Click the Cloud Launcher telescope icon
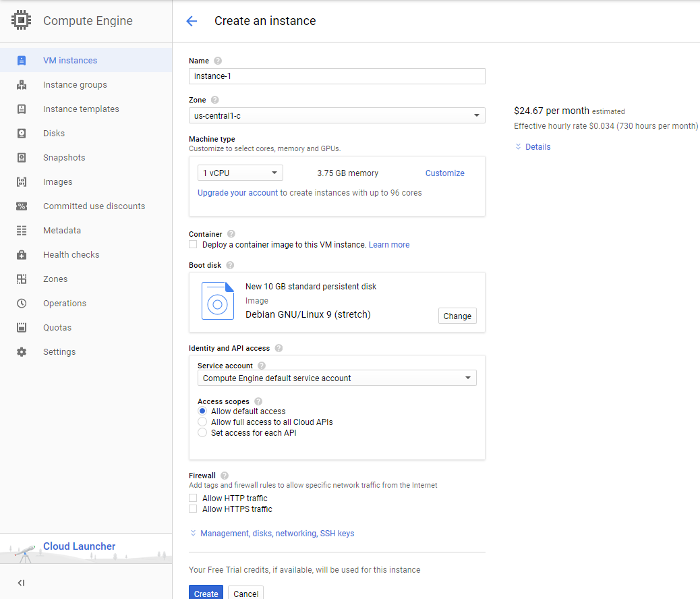The image size is (700, 599). (25, 553)
